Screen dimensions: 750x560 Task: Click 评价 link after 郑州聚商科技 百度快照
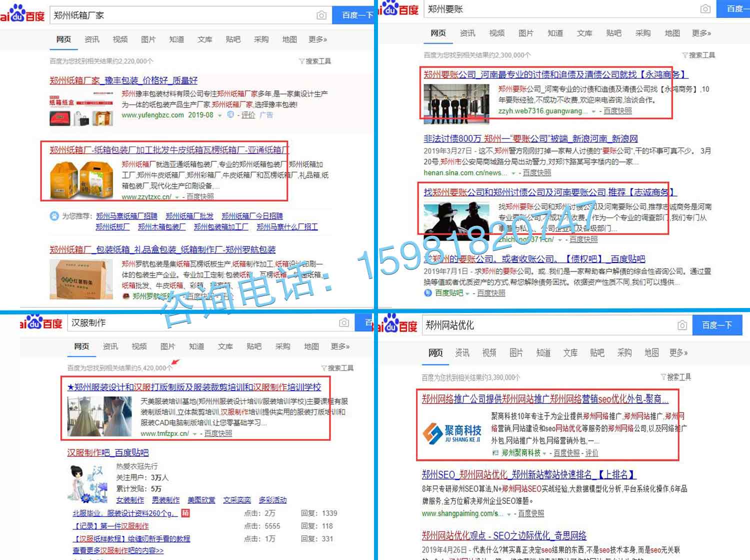pos(591,453)
